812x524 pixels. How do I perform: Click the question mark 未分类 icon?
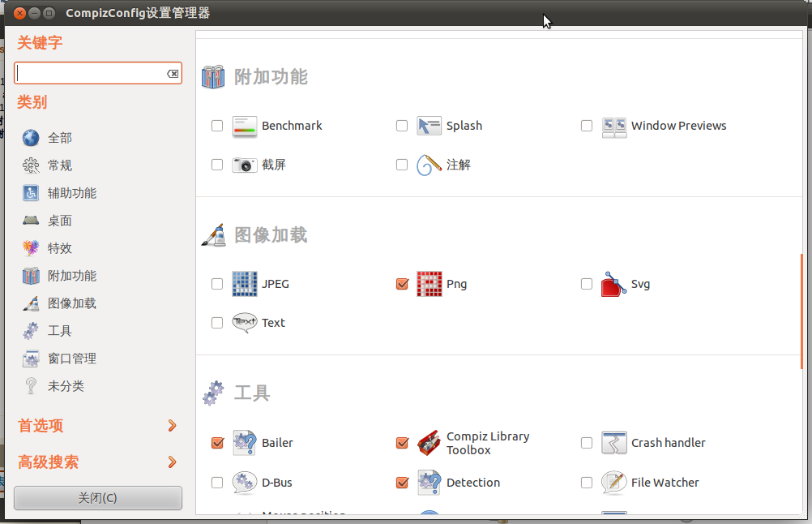(31, 386)
